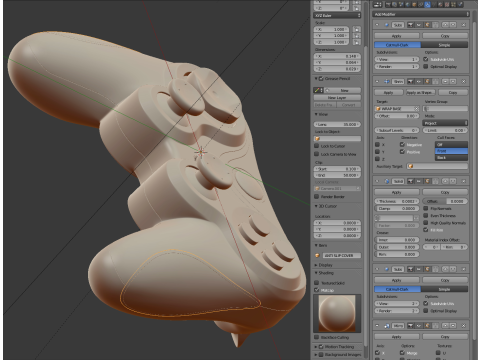The height and width of the screenshot is (360, 480).
Task: Open the editor type selector in properties header
Action: (x=378, y=4)
